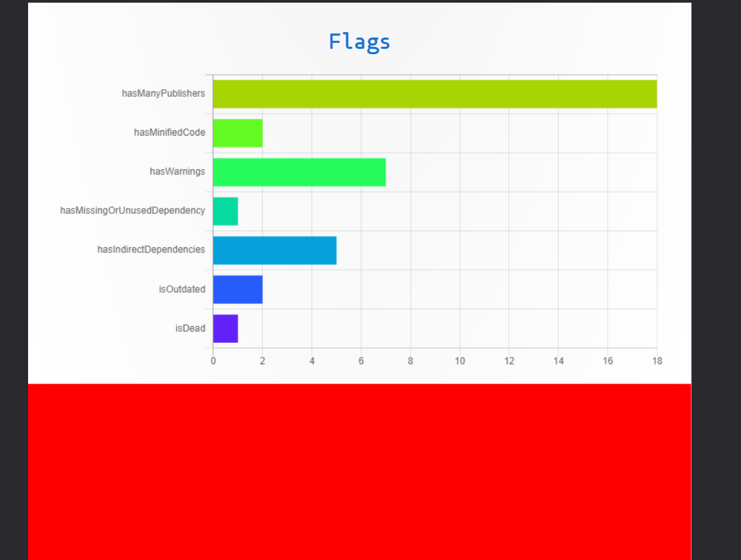This screenshot has height=560, width=741.
Task: Click the purple isDead bar
Action: 225,329
